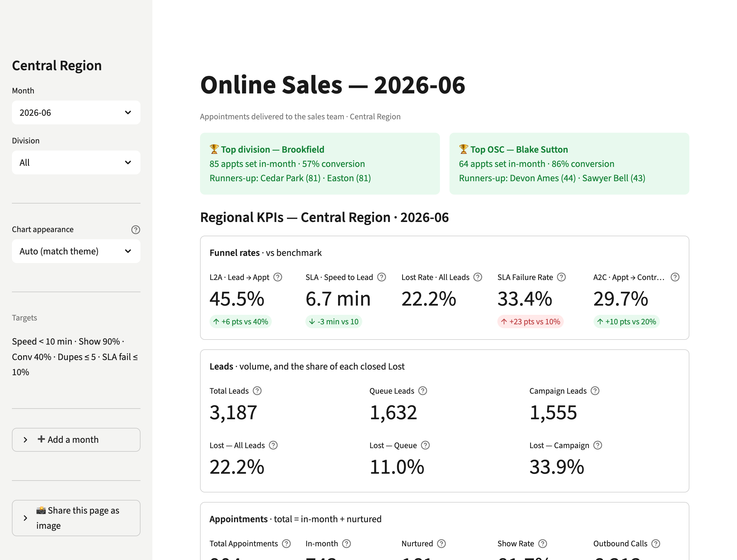This screenshot has height=560, width=737.
Task: Click the '+23 pts vs 10%' red badge
Action: [530, 322]
